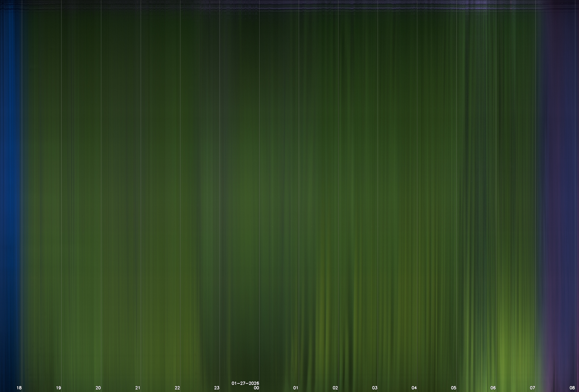Screen dimensions: 579x392
Task: Click the 08 hour label
Action: click(x=572, y=388)
